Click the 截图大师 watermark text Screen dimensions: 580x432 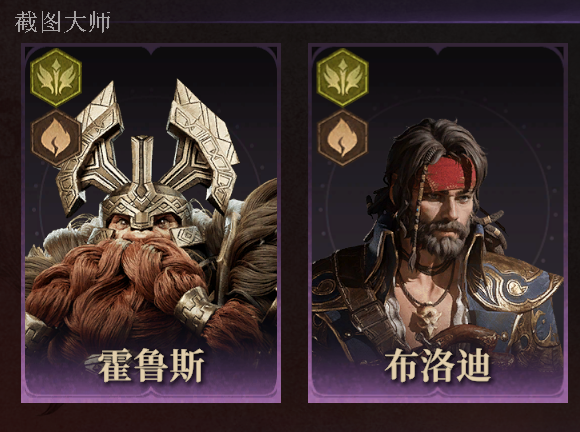[x=62, y=22]
